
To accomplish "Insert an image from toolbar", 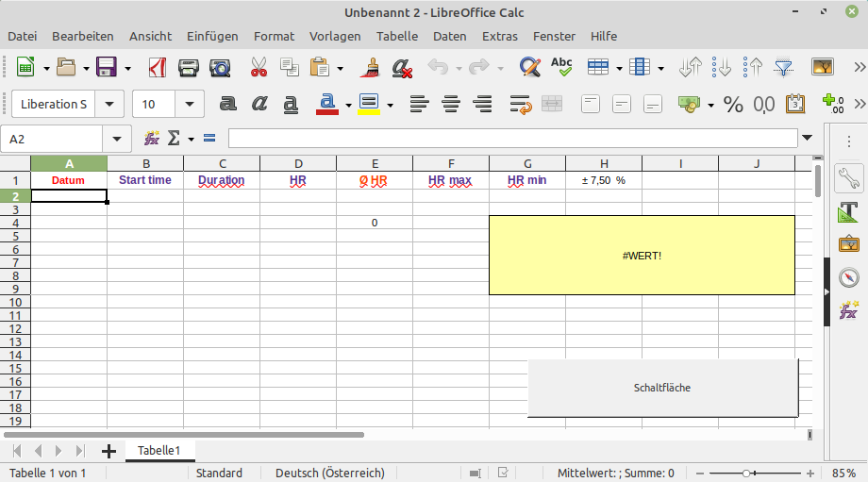I will pyautogui.click(x=823, y=68).
